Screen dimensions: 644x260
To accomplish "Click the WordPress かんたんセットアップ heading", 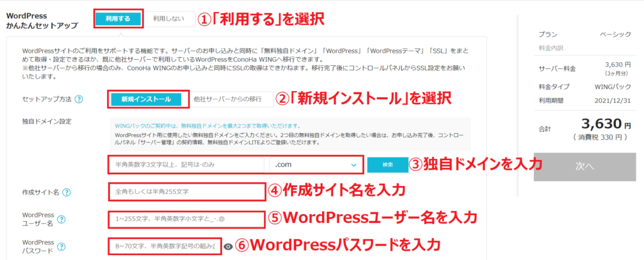I will [42, 21].
